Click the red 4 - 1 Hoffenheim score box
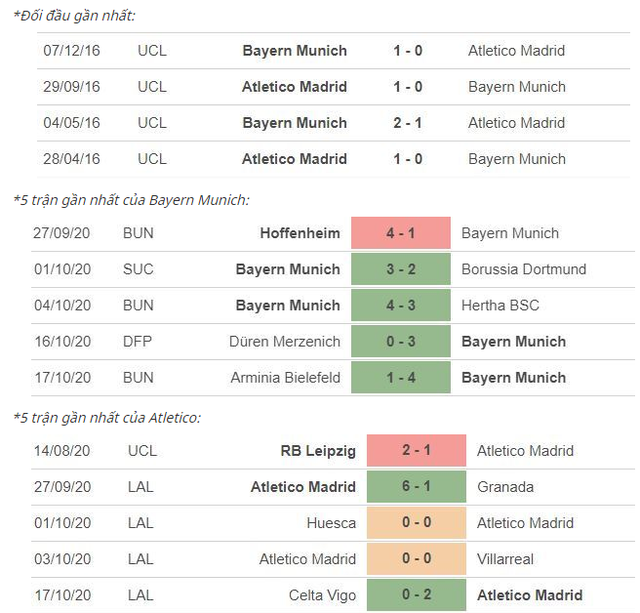 pyautogui.click(x=399, y=233)
